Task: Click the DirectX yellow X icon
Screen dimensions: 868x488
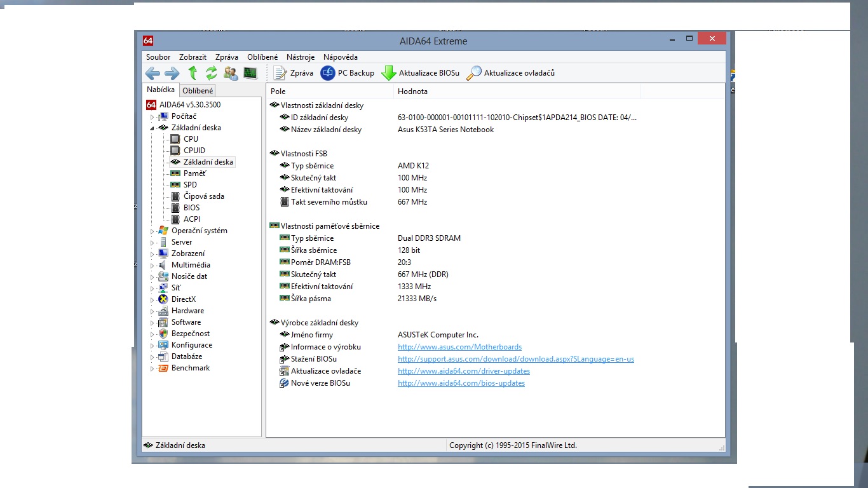Action: [x=163, y=299]
